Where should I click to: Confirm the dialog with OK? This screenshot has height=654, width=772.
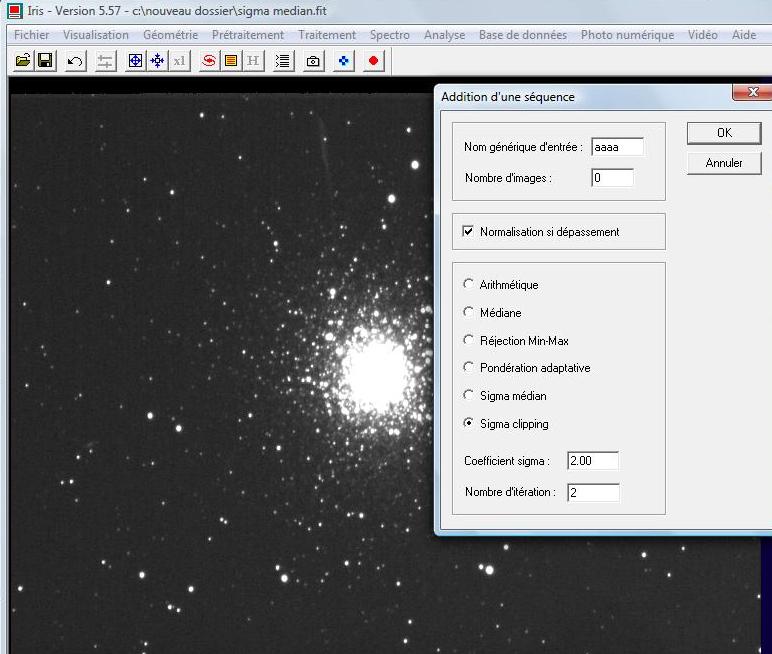pyautogui.click(x=724, y=133)
